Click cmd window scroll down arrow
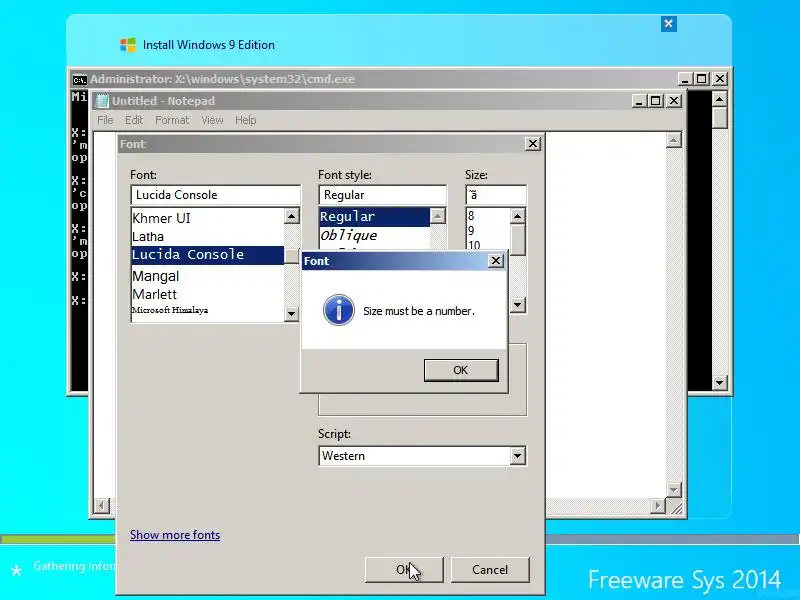This screenshot has height=600, width=800. click(719, 382)
